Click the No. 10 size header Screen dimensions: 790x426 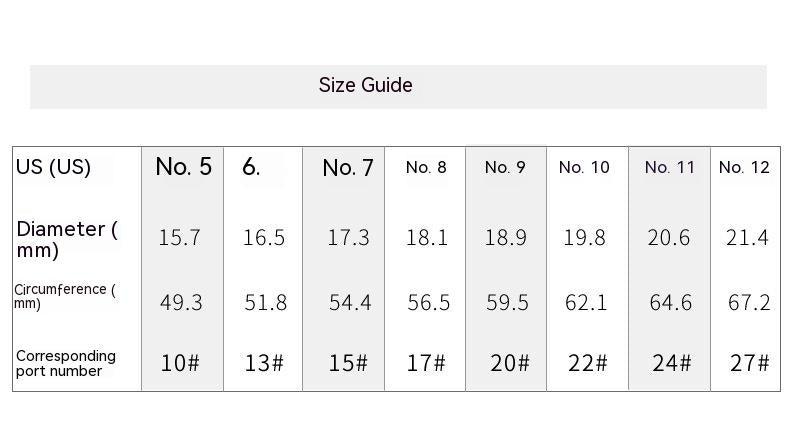pyautogui.click(x=584, y=168)
